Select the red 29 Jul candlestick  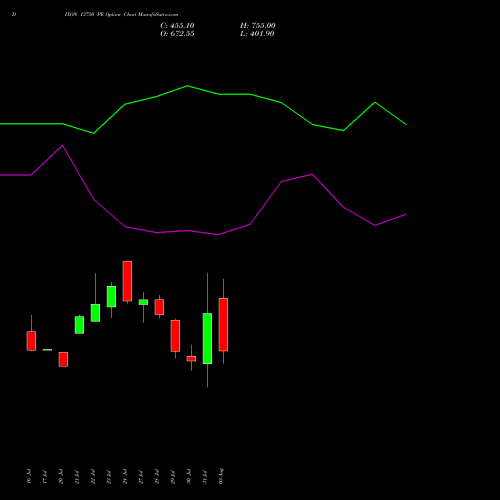(x=175, y=336)
